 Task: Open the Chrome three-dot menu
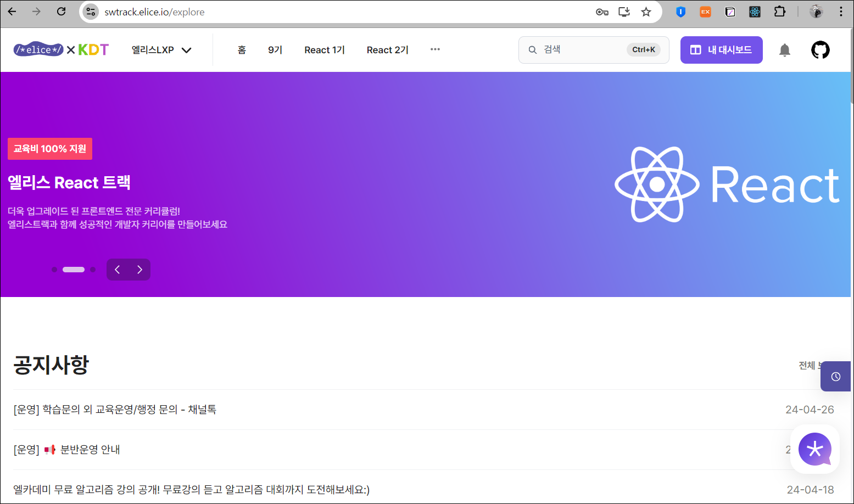pyautogui.click(x=841, y=12)
